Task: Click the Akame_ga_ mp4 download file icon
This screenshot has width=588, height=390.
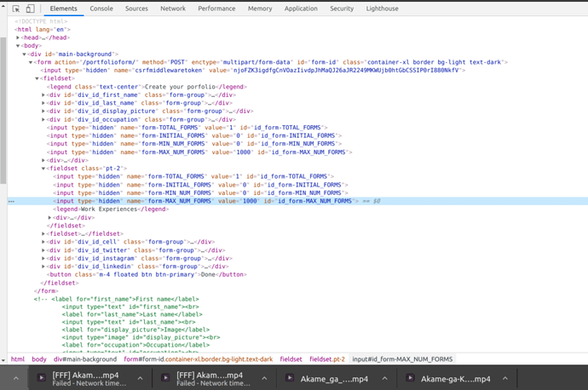Action: pyautogui.click(x=290, y=379)
